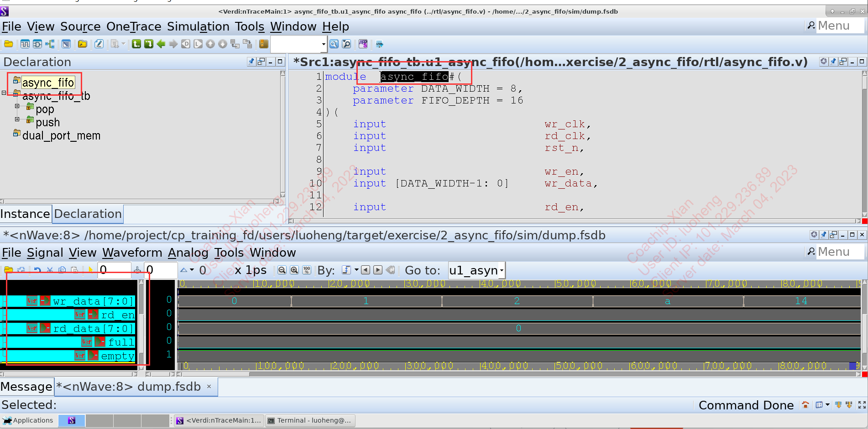The width and height of the screenshot is (868, 429).
Task: Expand the push tree node
Action: tap(17, 119)
